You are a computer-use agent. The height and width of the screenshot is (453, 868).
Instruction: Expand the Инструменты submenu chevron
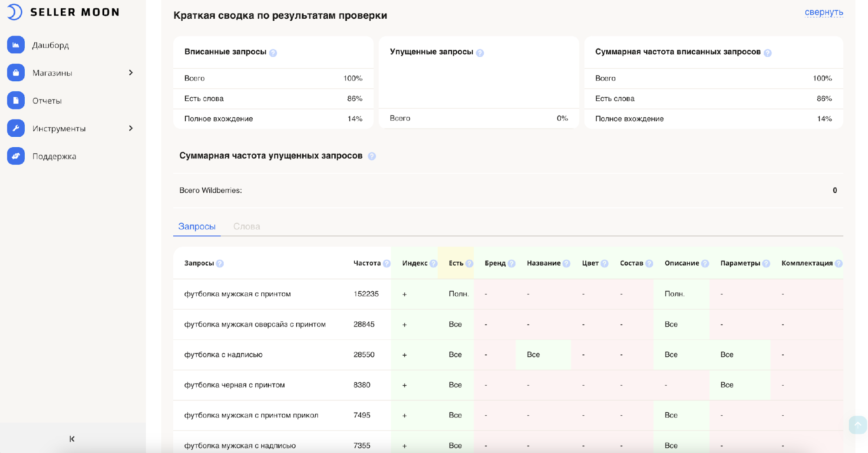coord(131,128)
